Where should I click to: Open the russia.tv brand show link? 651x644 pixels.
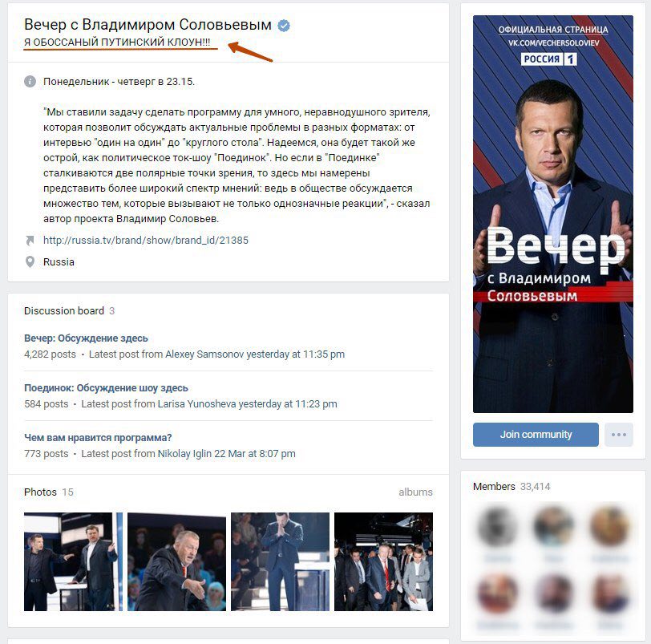pos(146,241)
